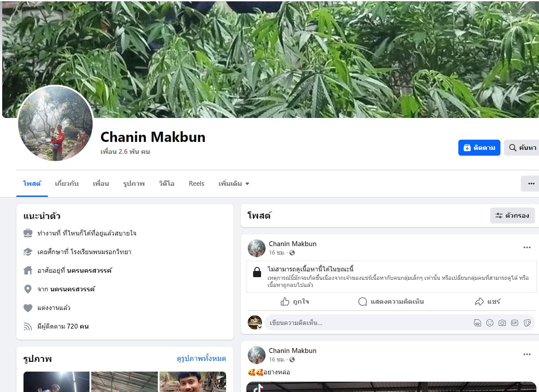Click in the เขียนความคิดเห็น comment field
Viewport: 539px width, 392px height.
368,323
